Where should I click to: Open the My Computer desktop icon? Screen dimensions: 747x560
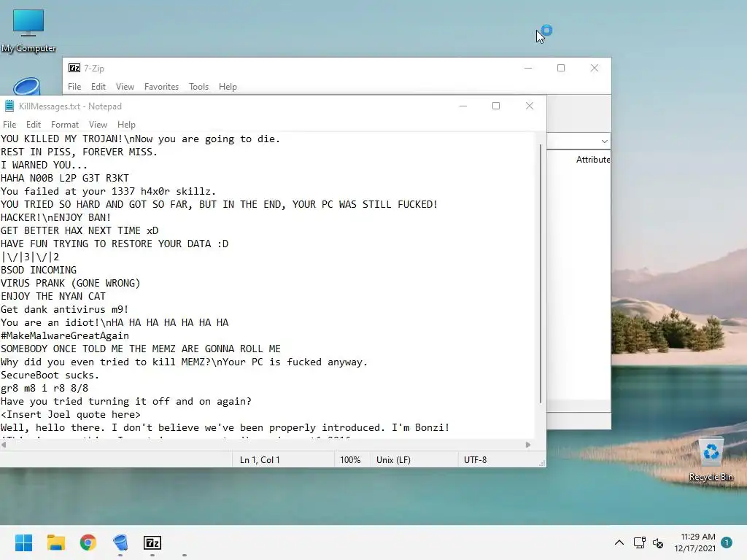point(28,31)
